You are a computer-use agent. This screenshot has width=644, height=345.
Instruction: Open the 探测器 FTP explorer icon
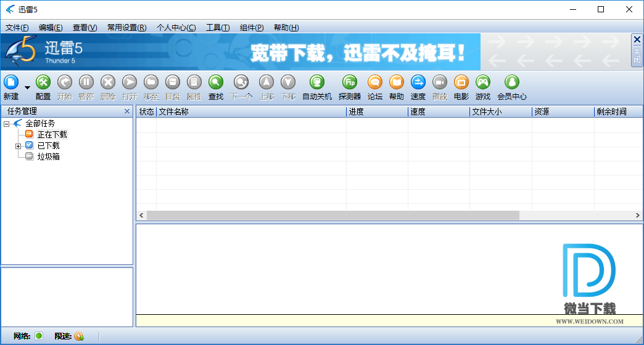pyautogui.click(x=350, y=83)
